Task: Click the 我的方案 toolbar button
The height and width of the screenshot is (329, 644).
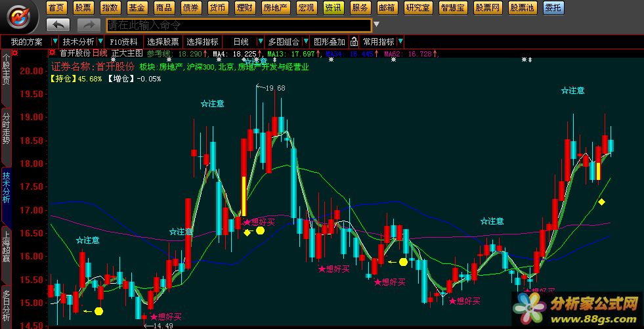Action: pos(26,41)
